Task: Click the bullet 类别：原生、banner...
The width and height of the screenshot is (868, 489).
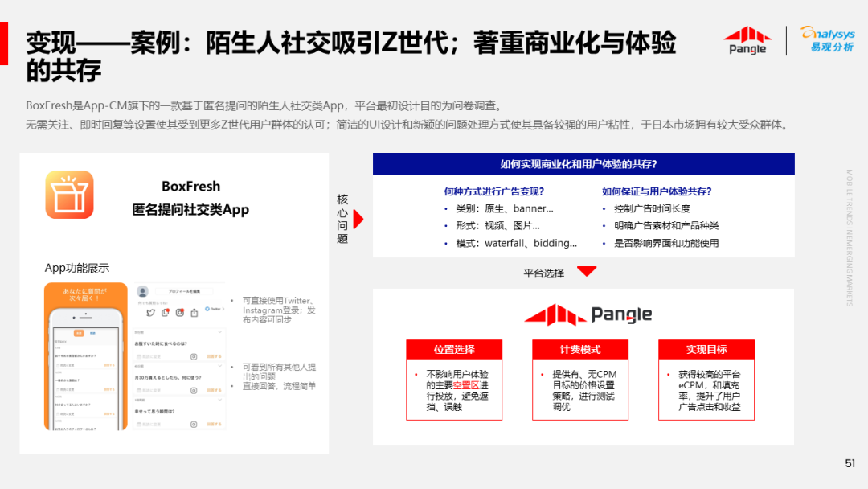Action: coord(504,209)
